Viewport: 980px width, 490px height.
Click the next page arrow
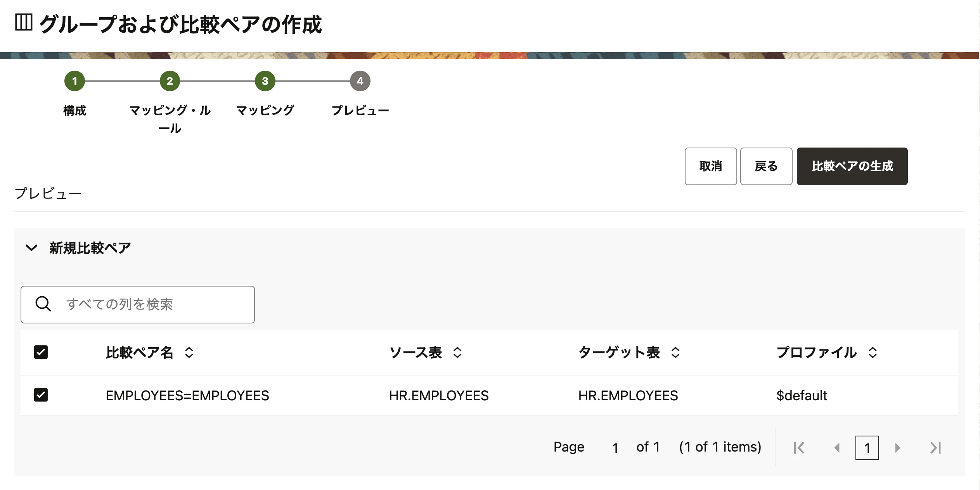point(897,448)
